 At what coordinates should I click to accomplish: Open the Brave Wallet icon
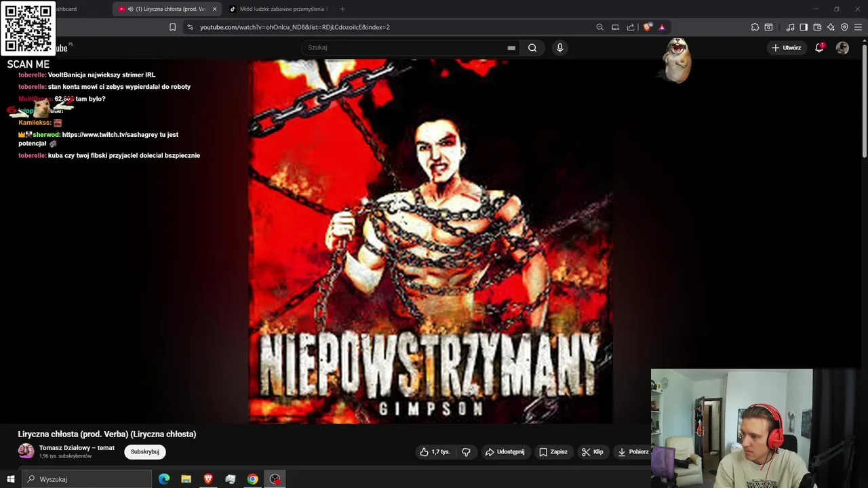pyautogui.click(x=817, y=27)
